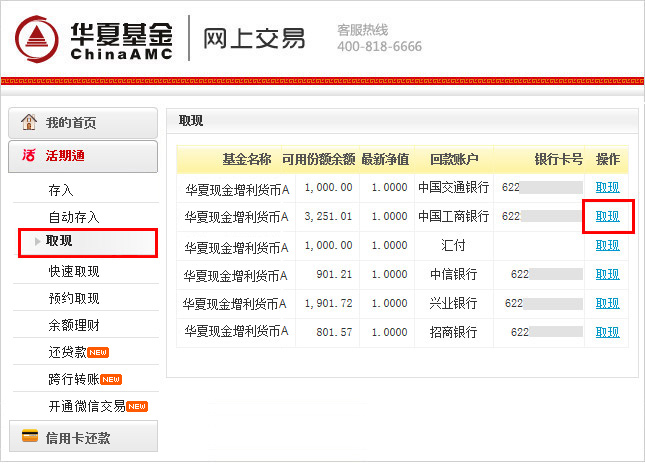Screen dimensions: 645x471
Task: Click the red 活 icon in sidebar
Action: pyautogui.click(x=28, y=155)
